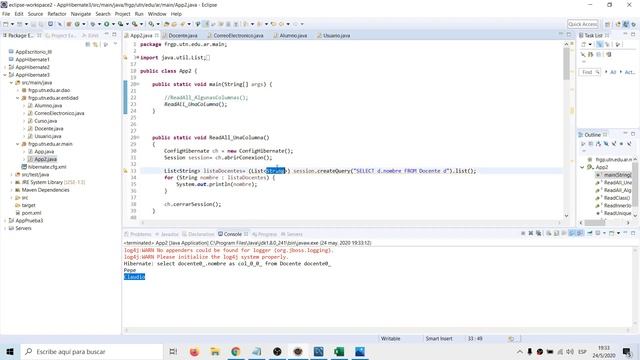Click the Collapse All icon in Package Explorer
This screenshot has height=360, width=640.
(88, 44)
